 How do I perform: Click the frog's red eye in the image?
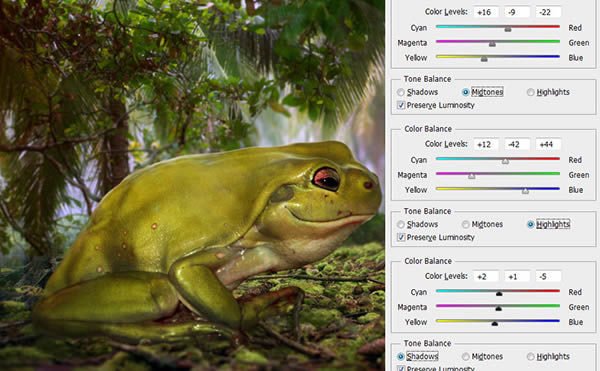(326, 179)
